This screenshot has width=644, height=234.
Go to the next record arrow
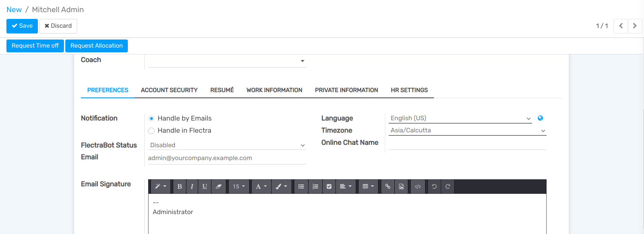pyautogui.click(x=635, y=26)
